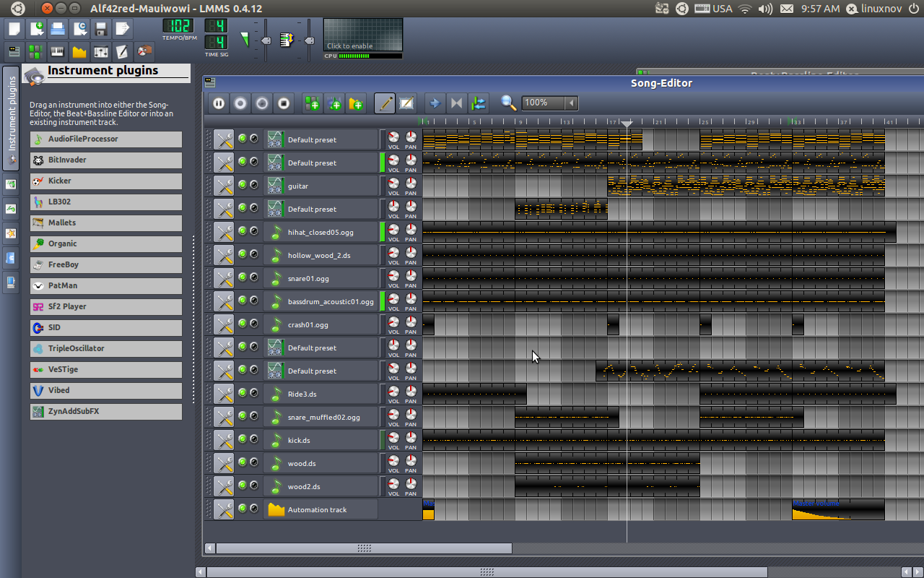Click the ZynAddSubFX instrument plugin
The image size is (924, 578).
105,411
